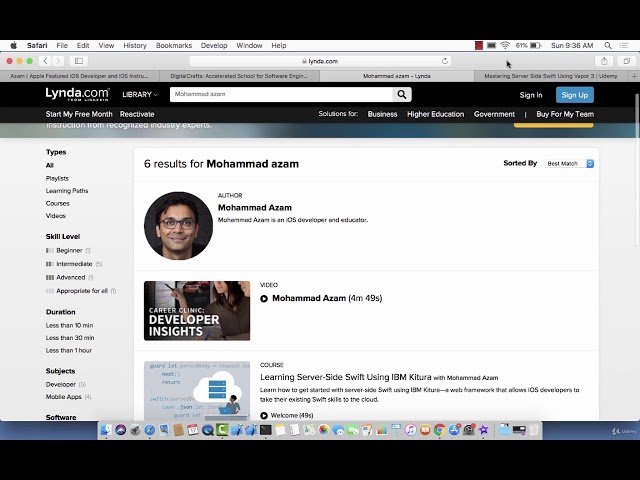Click the Sign In link
The image size is (640, 480).
point(531,95)
